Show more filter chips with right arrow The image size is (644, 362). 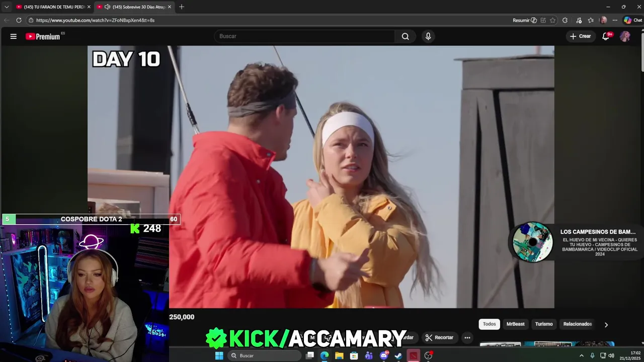[x=606, y=325]
